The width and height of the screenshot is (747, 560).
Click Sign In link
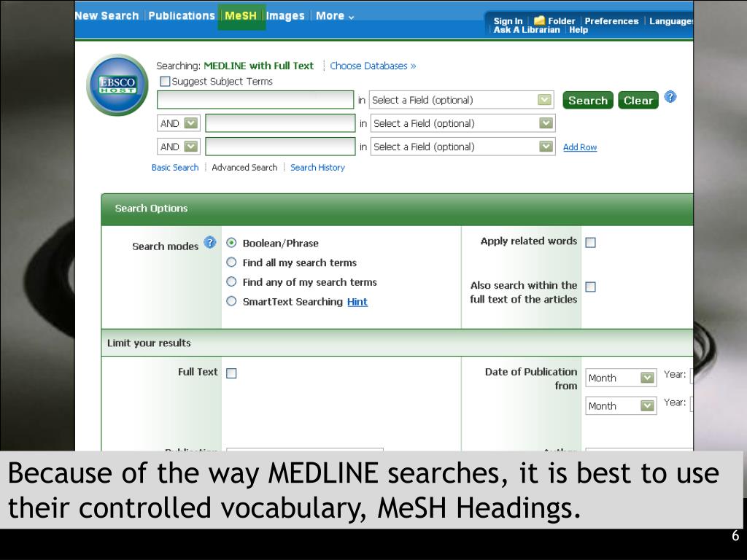(508, 21)
